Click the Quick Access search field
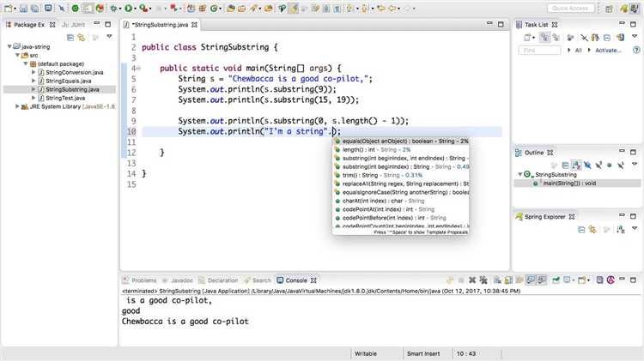The width and height of the screenshot is (644, 361). pos(570,9)
